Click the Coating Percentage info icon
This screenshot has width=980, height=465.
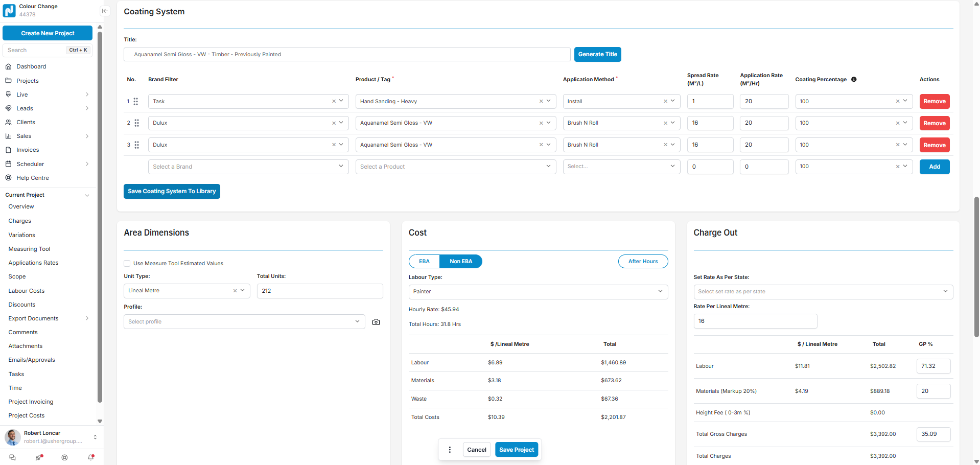(854, 80)
